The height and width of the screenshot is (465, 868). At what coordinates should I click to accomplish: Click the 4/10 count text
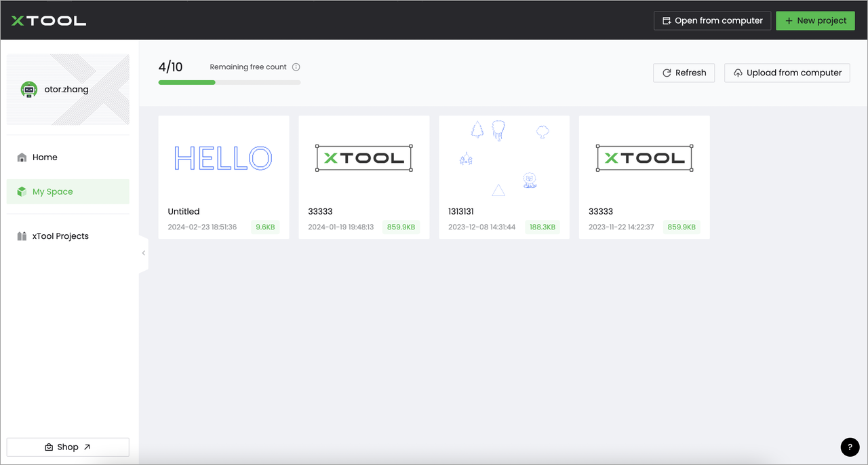pos(170,67)
